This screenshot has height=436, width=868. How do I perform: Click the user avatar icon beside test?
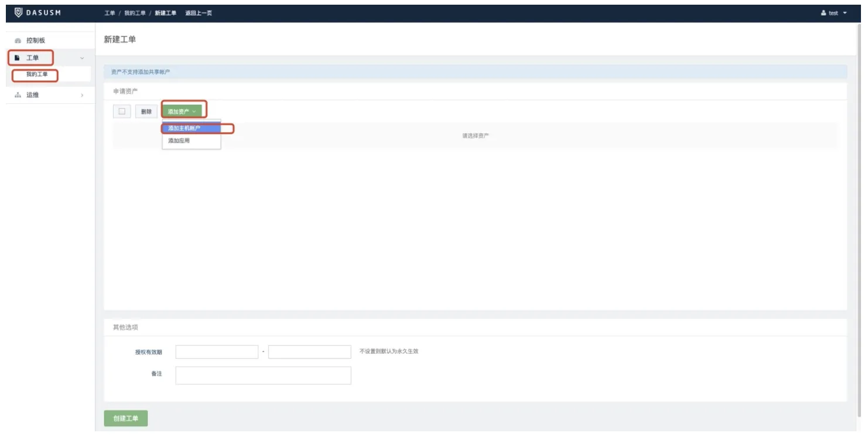[x=823, y=13]
